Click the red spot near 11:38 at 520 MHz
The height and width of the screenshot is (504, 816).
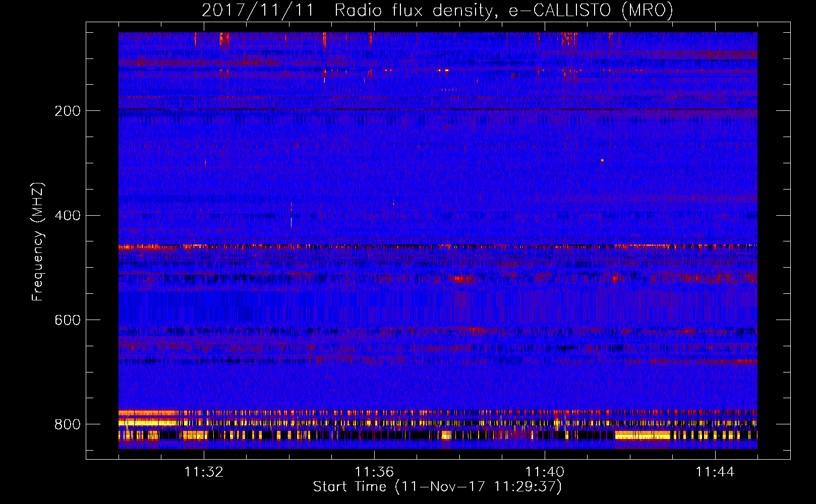463,278
